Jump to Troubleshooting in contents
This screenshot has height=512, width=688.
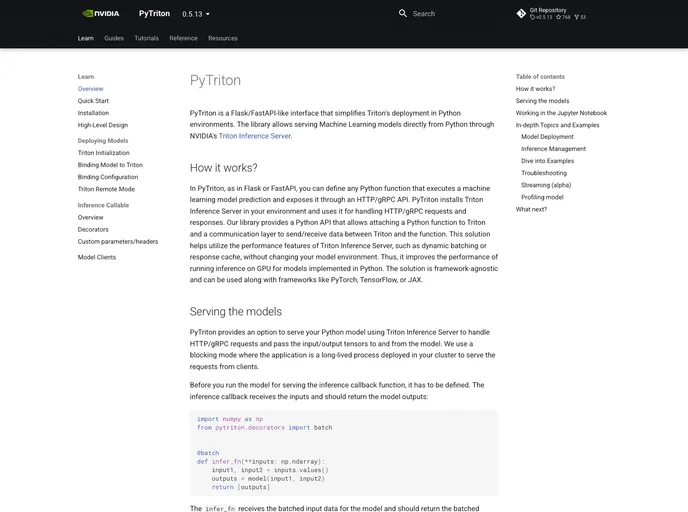(x=544, y=173)
